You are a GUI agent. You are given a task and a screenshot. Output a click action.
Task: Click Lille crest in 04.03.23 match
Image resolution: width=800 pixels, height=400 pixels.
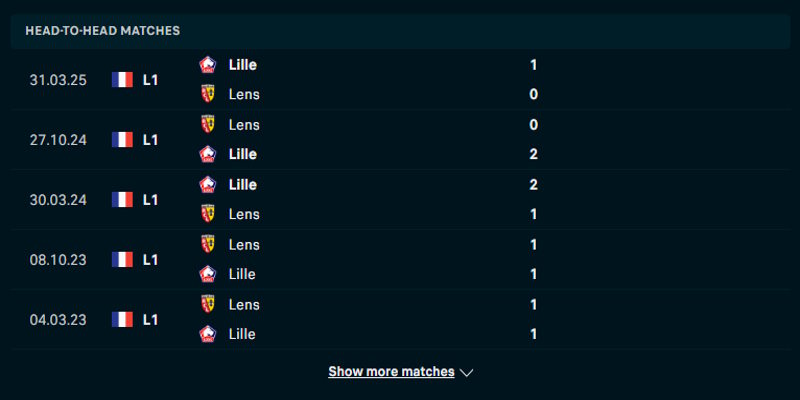click(208, 334)
